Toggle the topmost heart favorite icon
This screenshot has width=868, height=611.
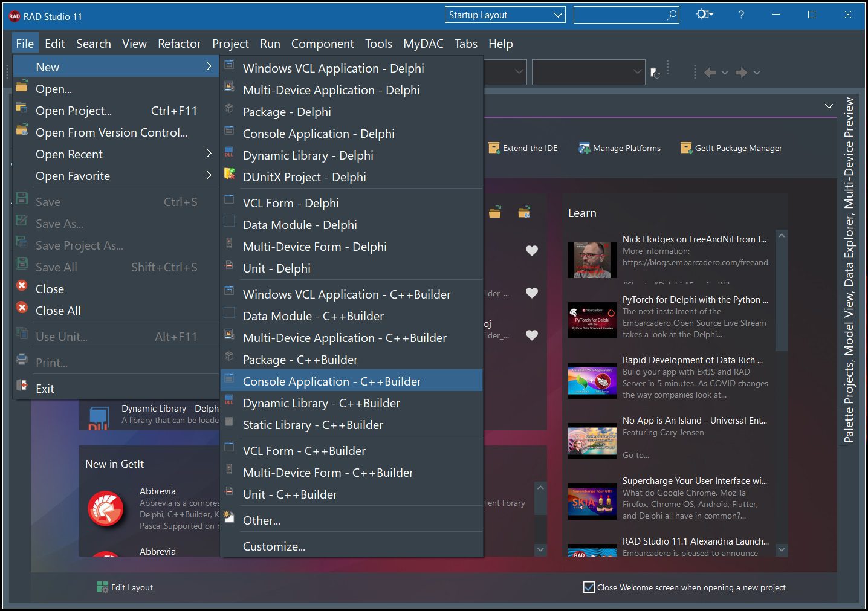[532, 250]
